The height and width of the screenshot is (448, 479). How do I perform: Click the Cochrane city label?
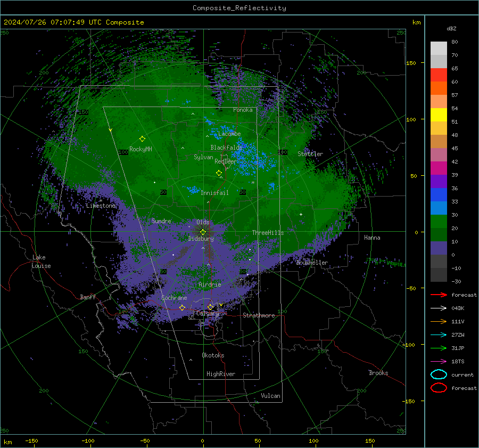click(x=174, y=298)
